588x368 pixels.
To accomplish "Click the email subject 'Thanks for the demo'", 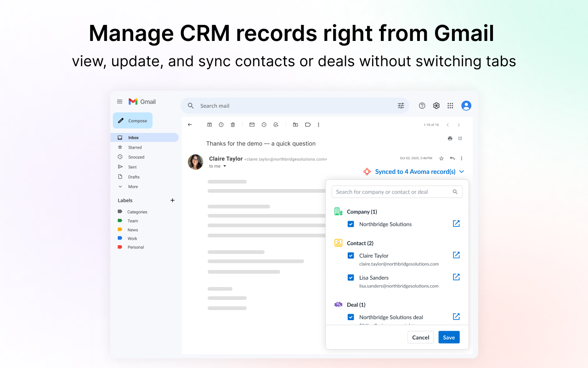I will 261,144.
